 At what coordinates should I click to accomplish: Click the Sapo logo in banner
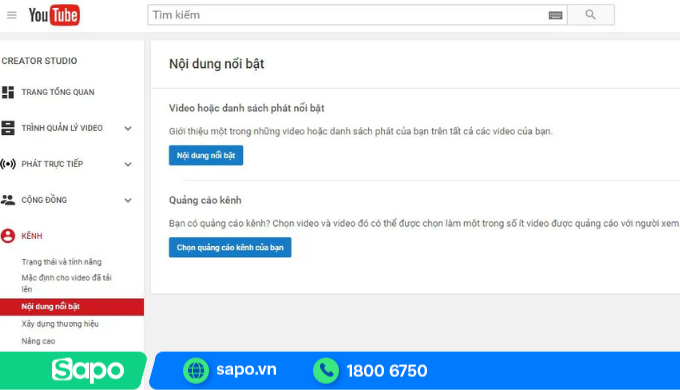click(88, 370)
